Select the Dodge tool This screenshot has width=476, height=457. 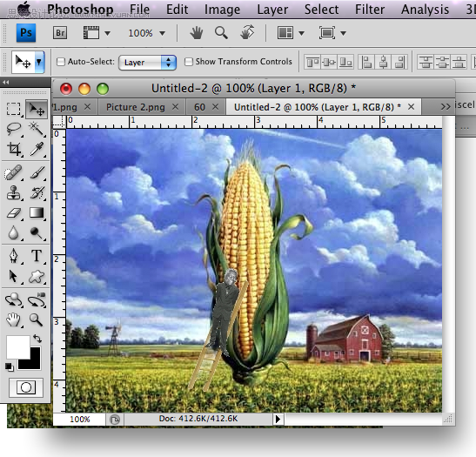pos(37,233)
